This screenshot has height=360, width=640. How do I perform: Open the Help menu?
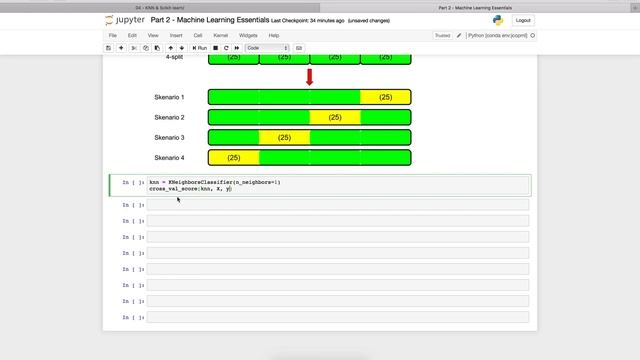(274, 36)
